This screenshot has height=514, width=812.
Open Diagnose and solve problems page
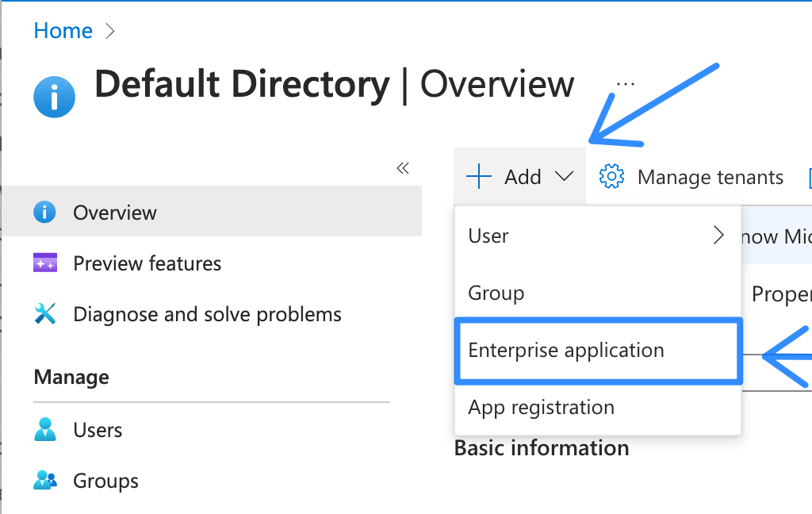[x=207, y=314]
